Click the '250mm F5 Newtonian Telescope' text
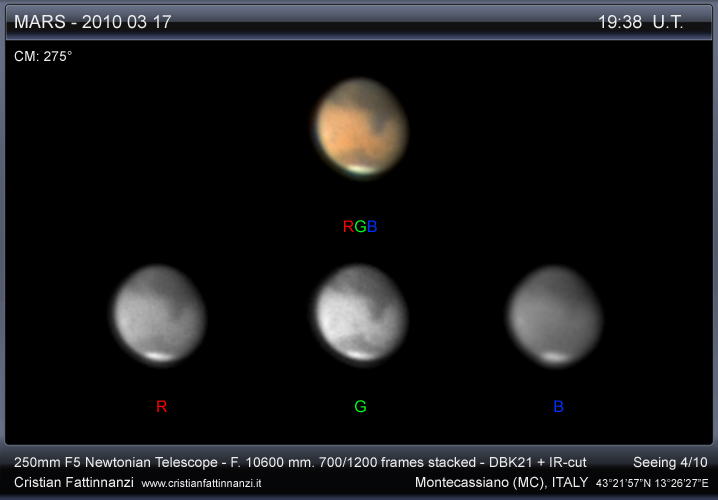718x500 pixels. pyautogui.click(x=115, y=462)
